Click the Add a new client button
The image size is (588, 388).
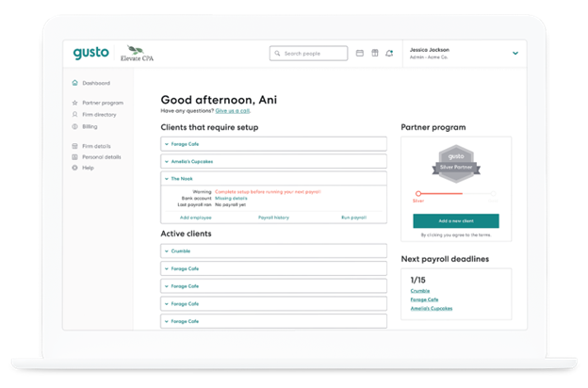tap(456, 221)
